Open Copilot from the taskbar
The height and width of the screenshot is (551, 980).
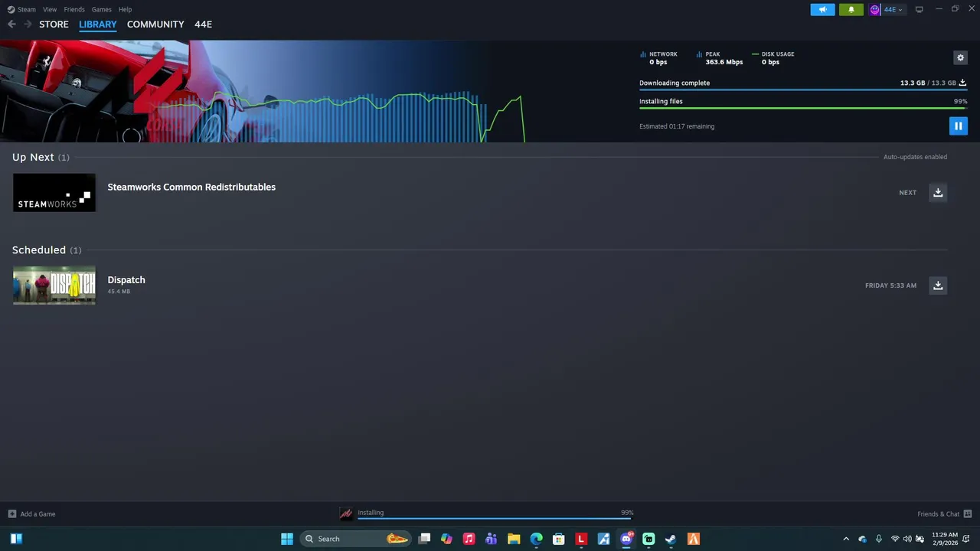446,539
